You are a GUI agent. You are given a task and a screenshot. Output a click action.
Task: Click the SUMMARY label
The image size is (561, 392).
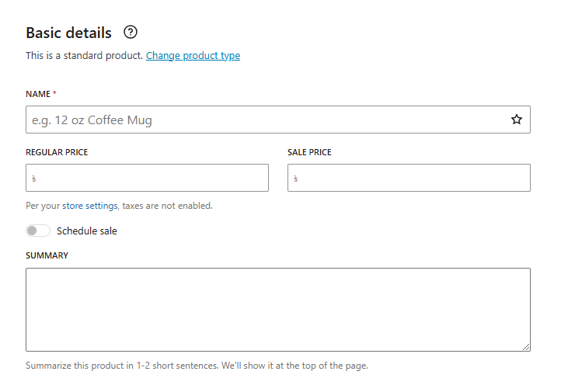click(47, 255)
